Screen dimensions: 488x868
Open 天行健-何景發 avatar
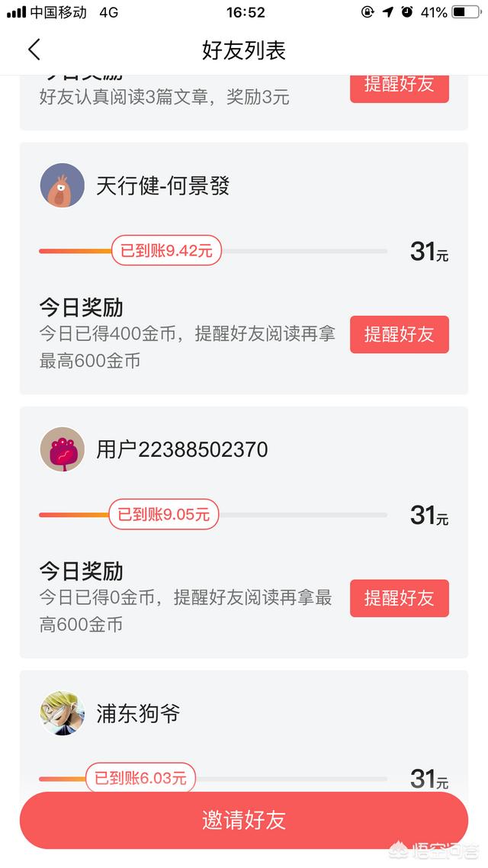pos(63,185)
